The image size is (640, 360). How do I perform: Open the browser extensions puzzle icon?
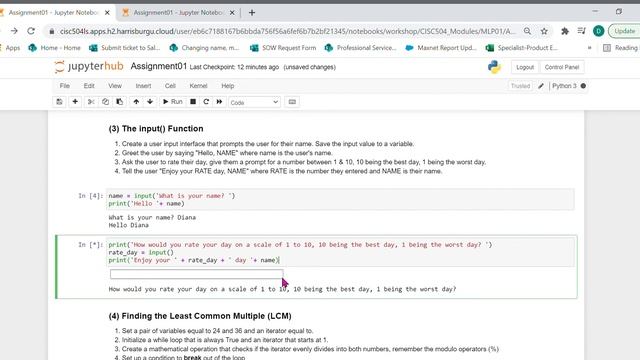(x=565, y=31)
